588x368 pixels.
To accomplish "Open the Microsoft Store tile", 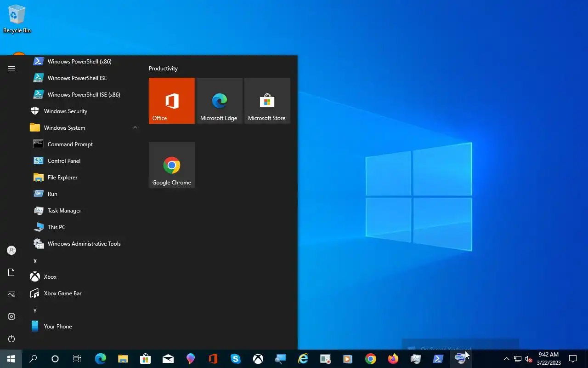I will tap(267, 101).
